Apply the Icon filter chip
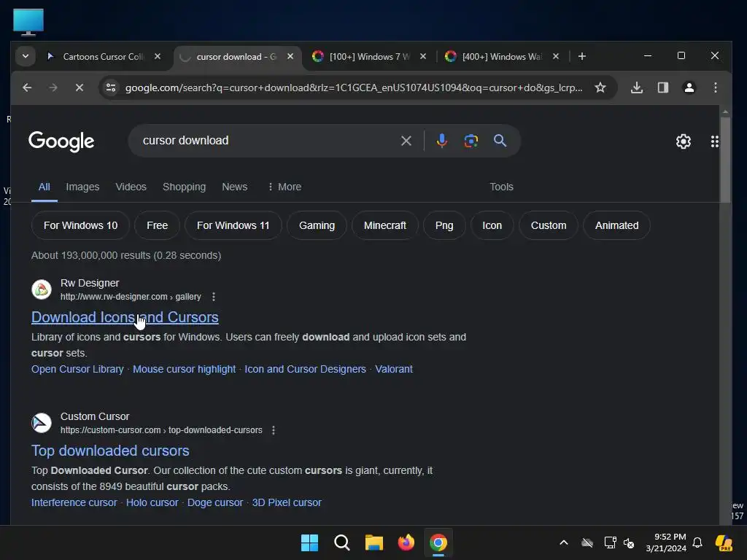Viewport: 747px width, 560px height. point(492,226)
